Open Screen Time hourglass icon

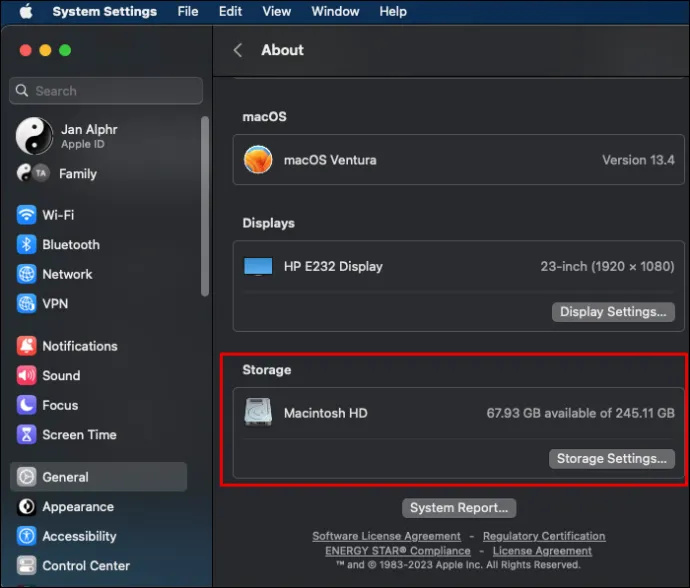coord(26,434)
